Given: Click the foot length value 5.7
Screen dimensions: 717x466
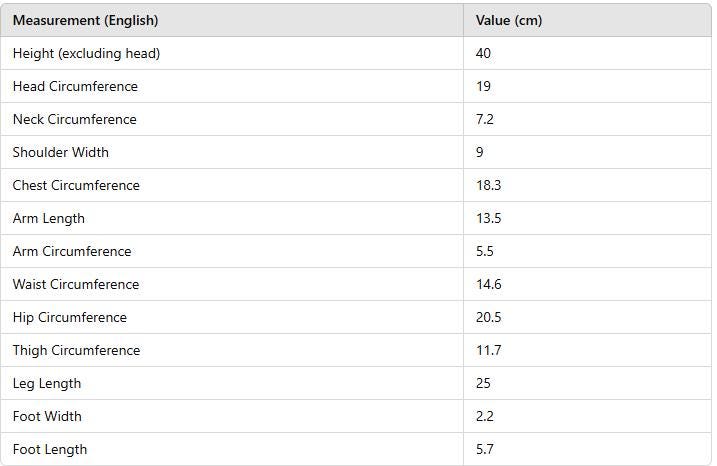Looking at the screenshot, I should pyautogui.click(x=485, y=449).
